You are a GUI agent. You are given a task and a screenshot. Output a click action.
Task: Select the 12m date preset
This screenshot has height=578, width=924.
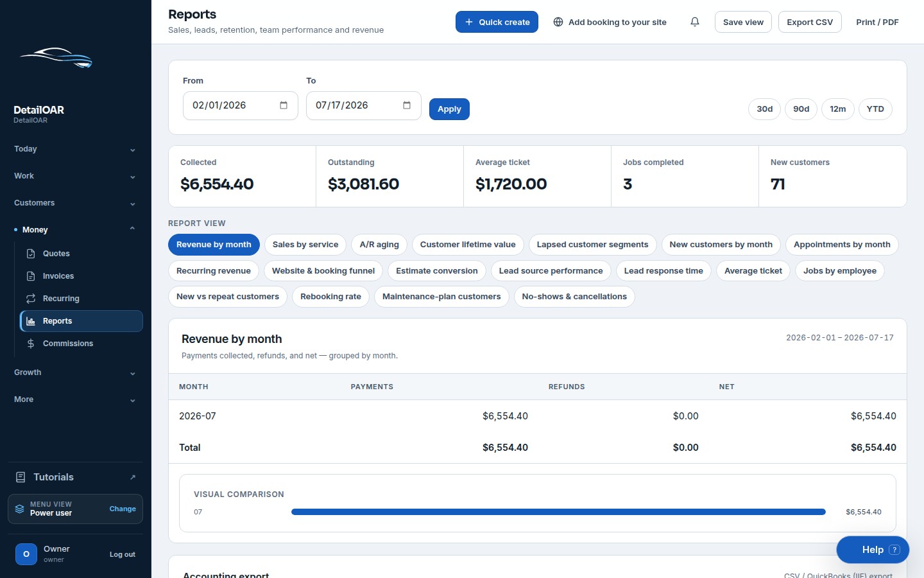(837, 109)
